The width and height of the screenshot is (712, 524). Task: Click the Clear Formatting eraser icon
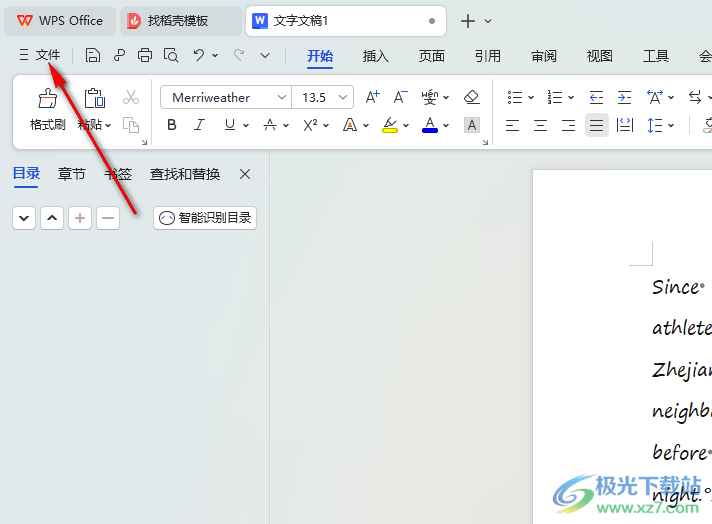click(472, 97)
